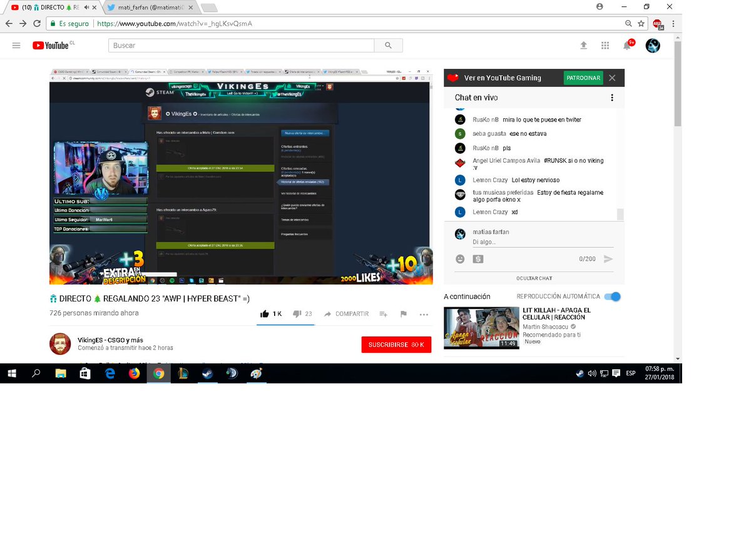Viewport: 751px width, 560px height.
Task: Reload the page in Chrome
Action: pyautogui.click(x=37, y=23)
